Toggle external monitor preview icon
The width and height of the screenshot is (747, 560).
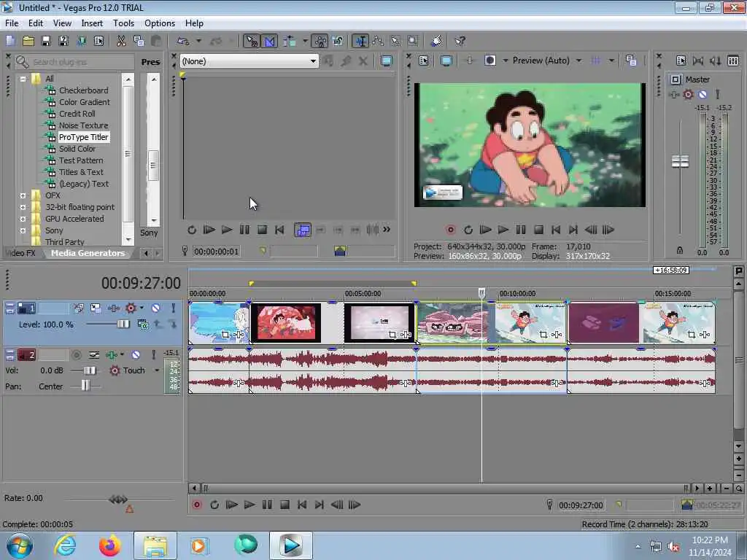(446, 61)
